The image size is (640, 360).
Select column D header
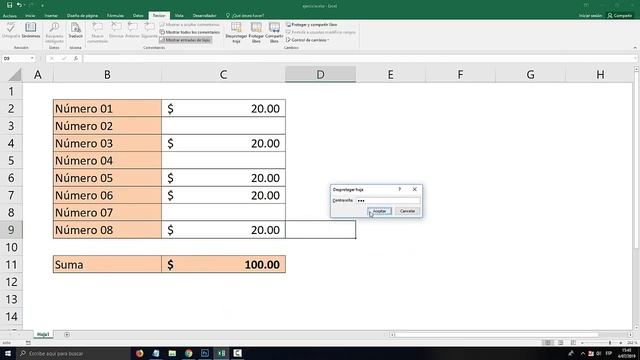(320, 75)
